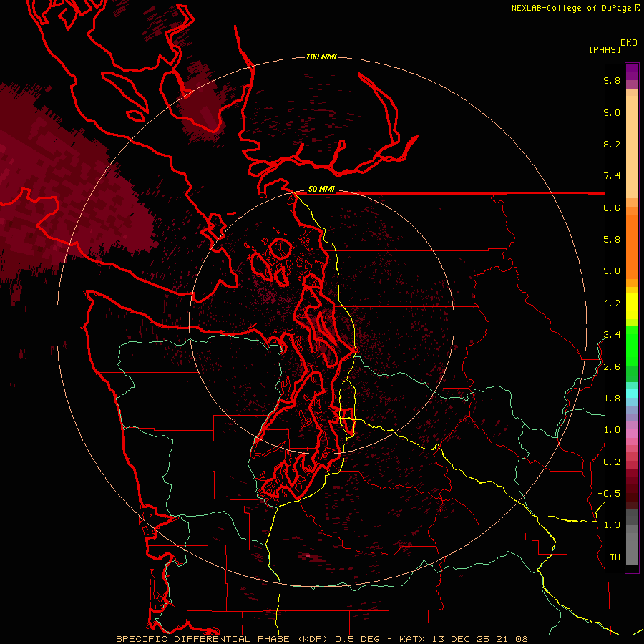The image size is (644, 644).
Task: Click the 7.4 value on the color scale
Action: tap(612, 176)
